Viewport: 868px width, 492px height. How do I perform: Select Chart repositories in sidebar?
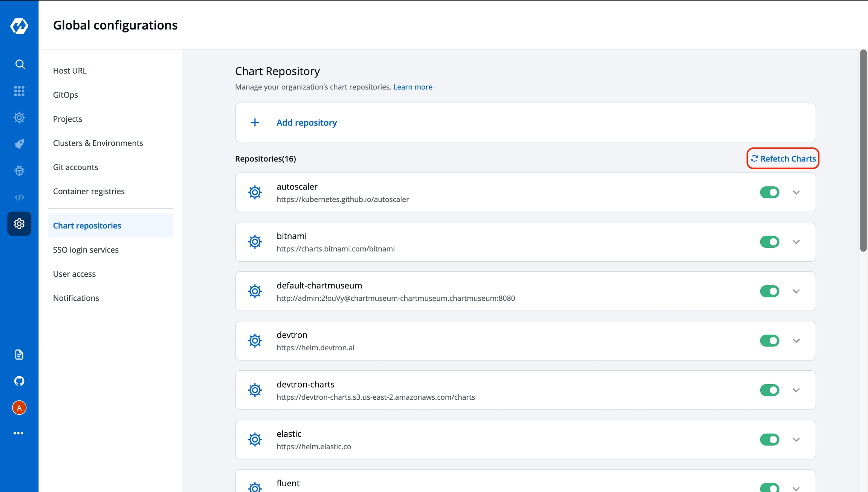(x=110, y=225)
